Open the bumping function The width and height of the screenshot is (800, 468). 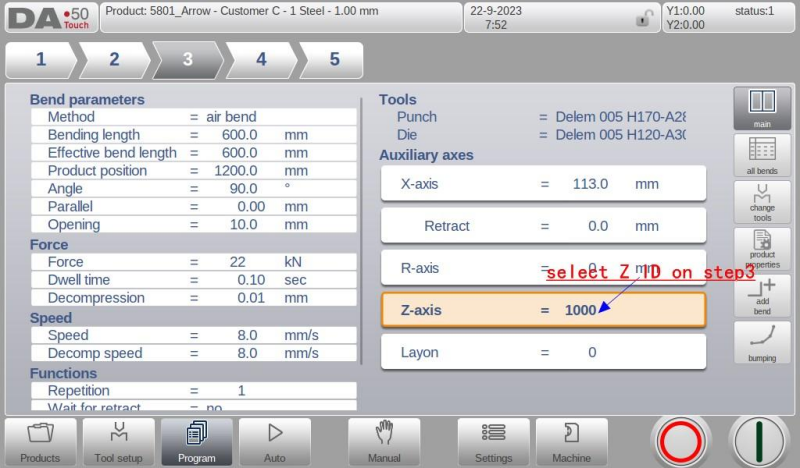(762, 342)
